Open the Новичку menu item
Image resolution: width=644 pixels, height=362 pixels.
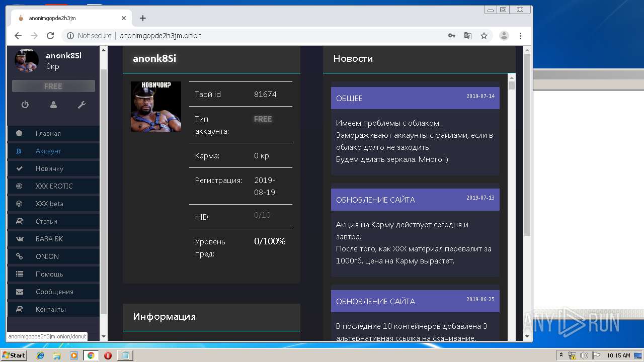click(x=53, y=168)
